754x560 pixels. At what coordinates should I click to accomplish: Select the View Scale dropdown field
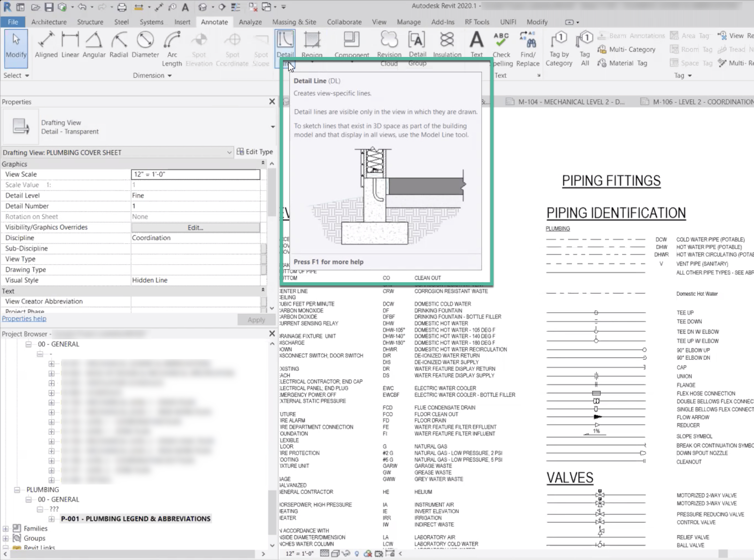coord(195,174)
